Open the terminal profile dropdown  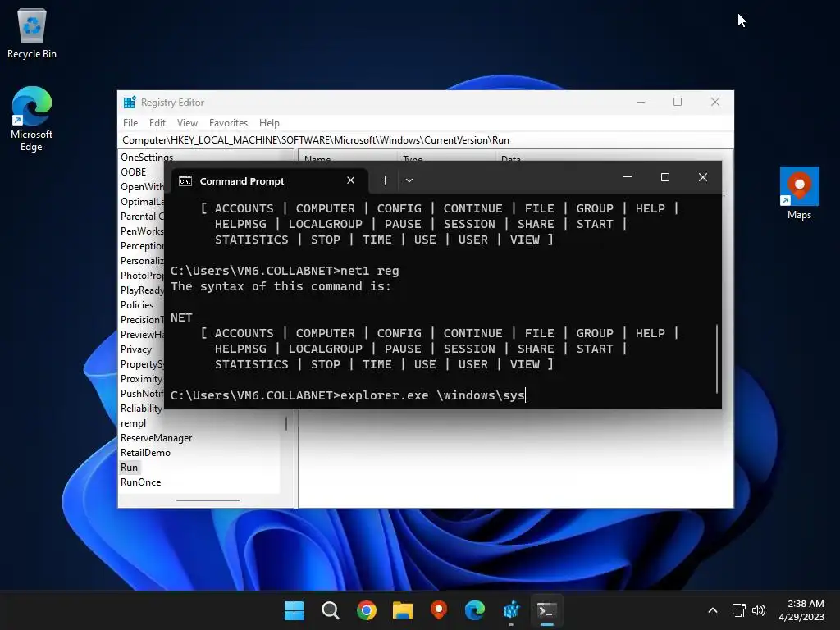pyautogui.click(x=409, y=180)
